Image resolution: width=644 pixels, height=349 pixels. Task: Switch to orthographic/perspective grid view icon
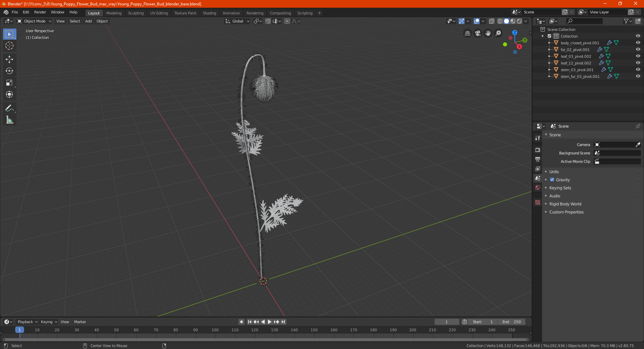468,33
